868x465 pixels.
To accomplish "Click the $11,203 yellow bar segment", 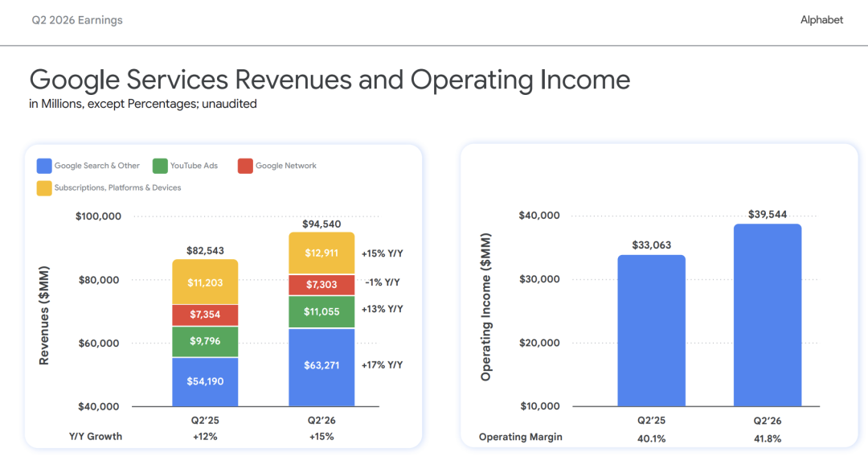I will (x=206, y=282).
